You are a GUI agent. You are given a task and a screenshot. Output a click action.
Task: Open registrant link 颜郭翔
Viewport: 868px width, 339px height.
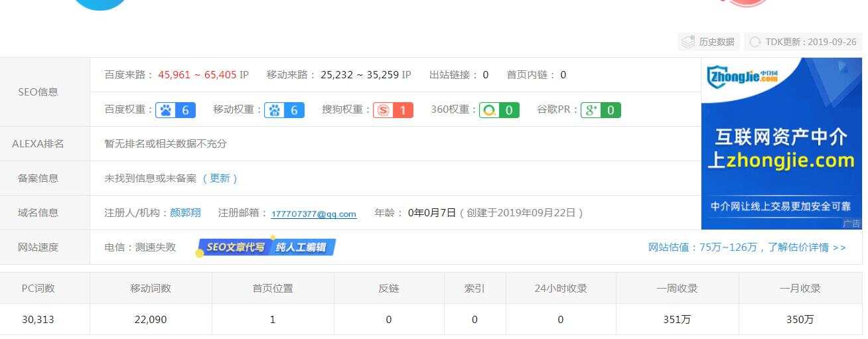(185, 213)
